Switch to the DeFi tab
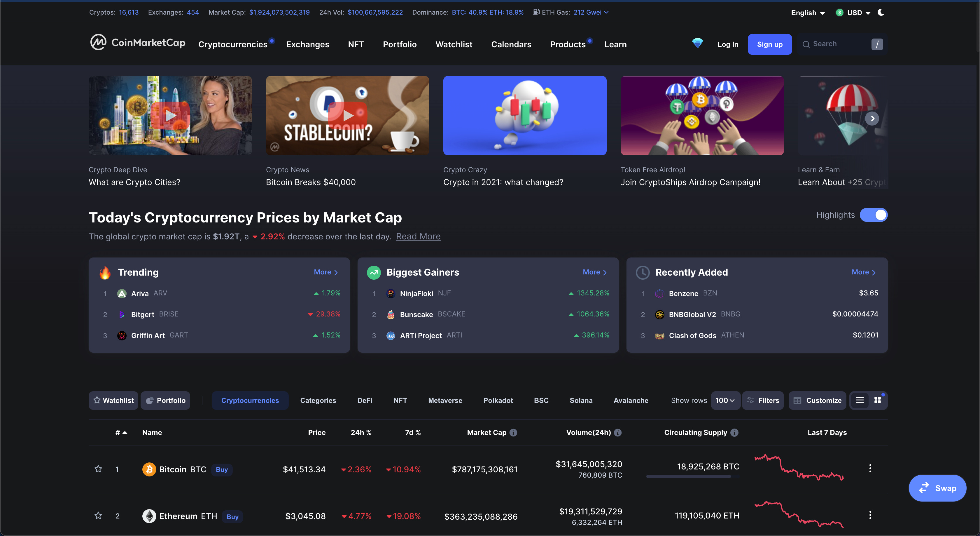980x536 pixels. 365,400
